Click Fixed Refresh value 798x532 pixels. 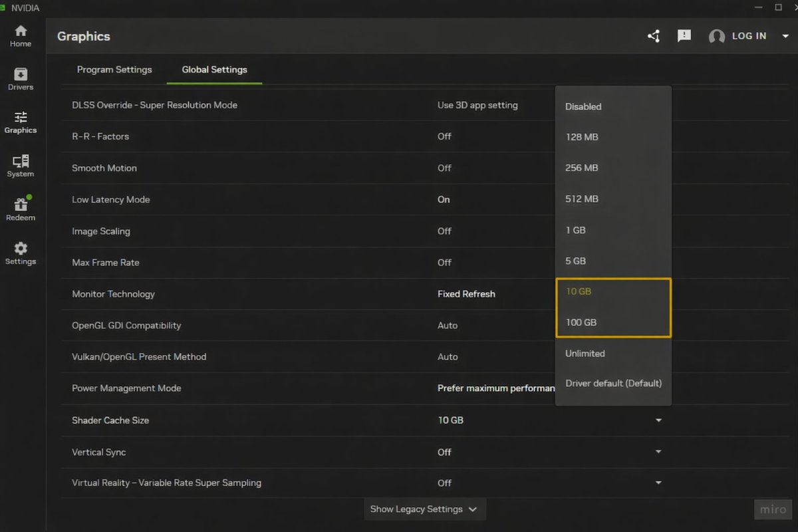pyautogui.click(x=466, y=294)
